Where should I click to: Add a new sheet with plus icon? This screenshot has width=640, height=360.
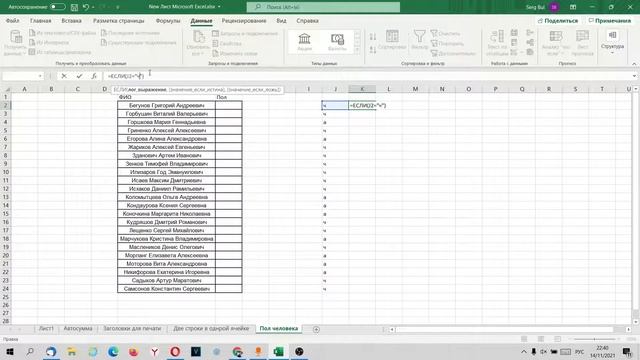pyautogui.click(x=316, y=329)
